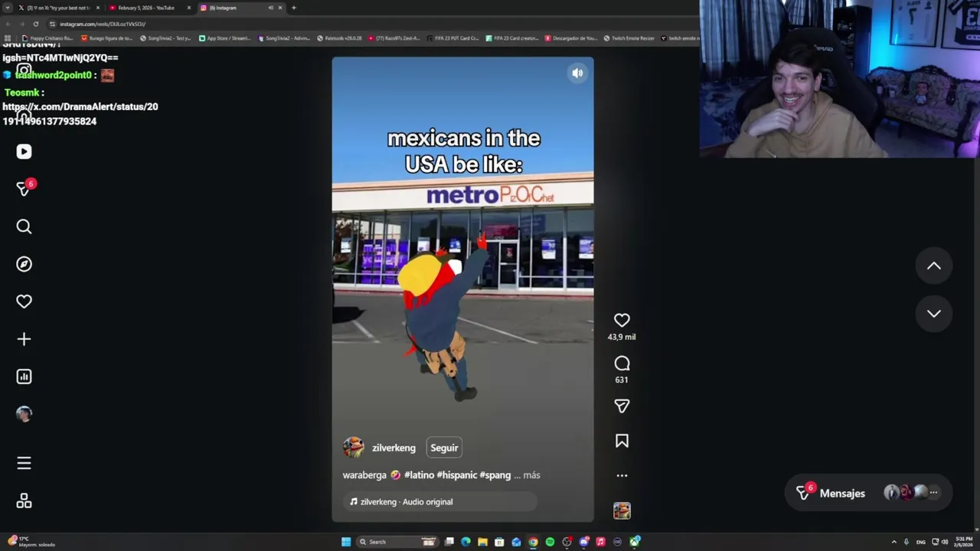
Task: Open notifications heart in the sidebar
Action: click(24, 302)
